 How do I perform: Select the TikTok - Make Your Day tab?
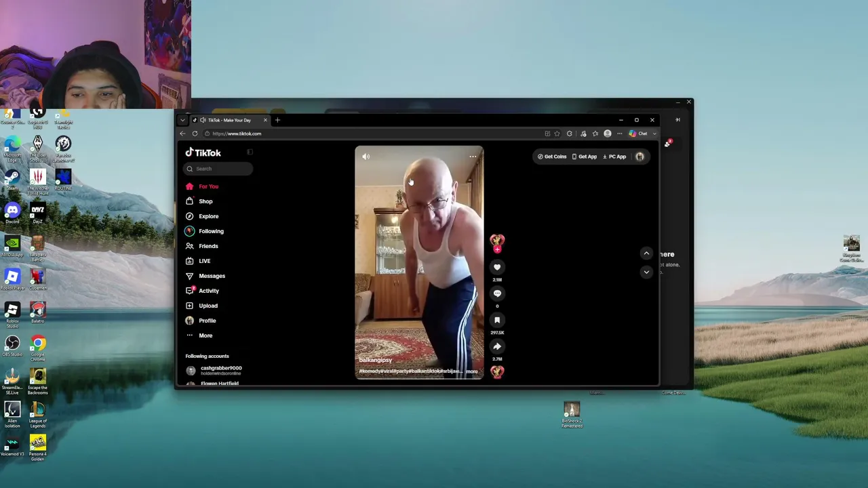coord(229,120)
